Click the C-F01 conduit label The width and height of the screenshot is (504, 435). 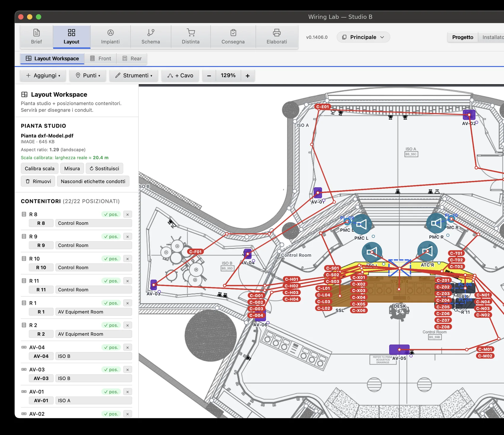[195, 252]
